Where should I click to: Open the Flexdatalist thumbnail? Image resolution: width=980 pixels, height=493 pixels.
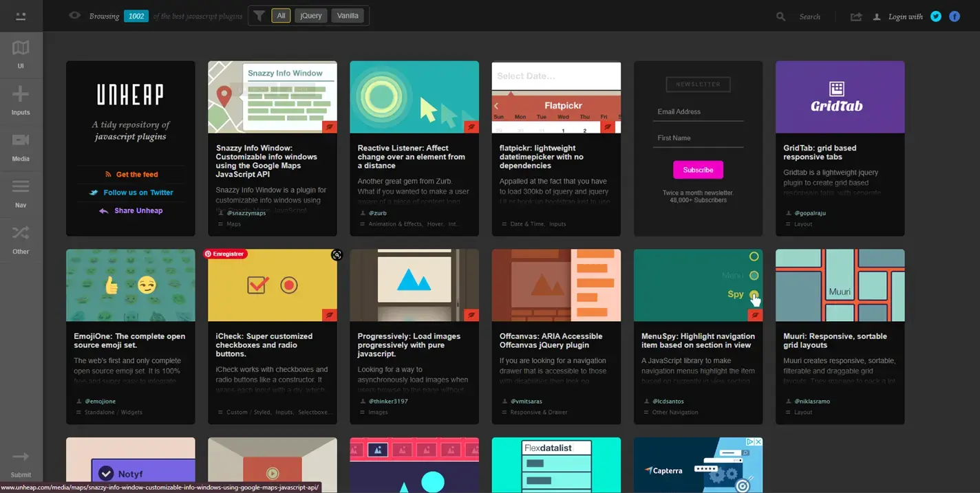coord(556,465)
